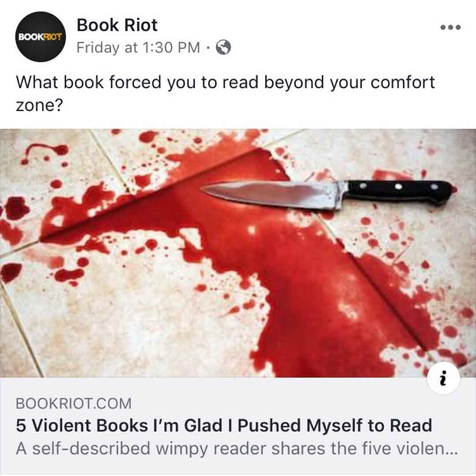This screenshot has height=476, width=476.
Task: Open the Book Riot round profile logo
Action: (x=41, y=37)
